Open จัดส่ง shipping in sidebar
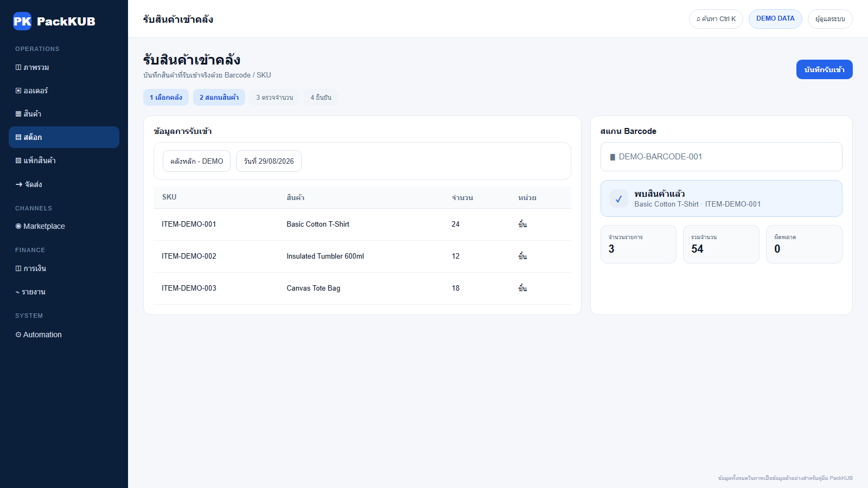The image size is (868, 488). tap(64, 184)
